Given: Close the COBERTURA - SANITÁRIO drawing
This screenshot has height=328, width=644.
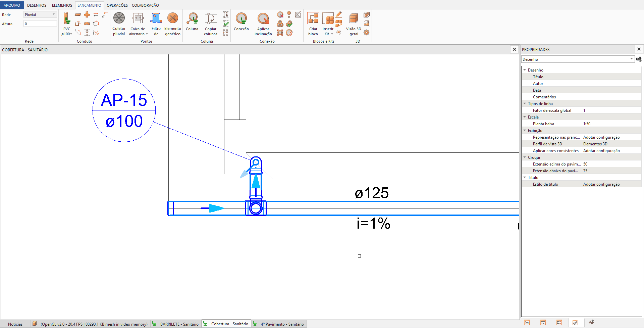Looking at the screenshot, I should pyautogui.click(x=514, y=49).
